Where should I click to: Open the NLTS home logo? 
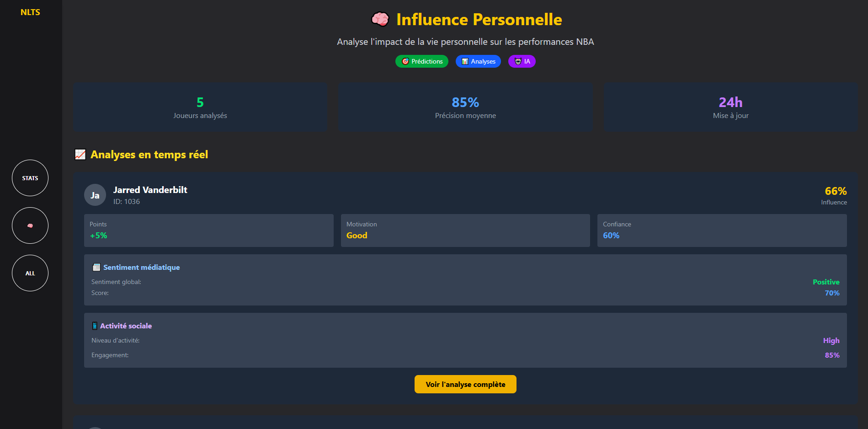tap(30, 12)
